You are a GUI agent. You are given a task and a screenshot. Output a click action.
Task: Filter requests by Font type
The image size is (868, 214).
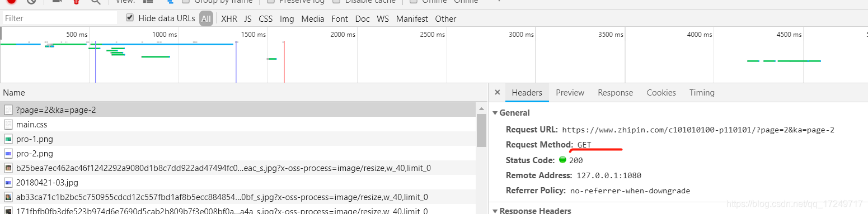(340, 18)
